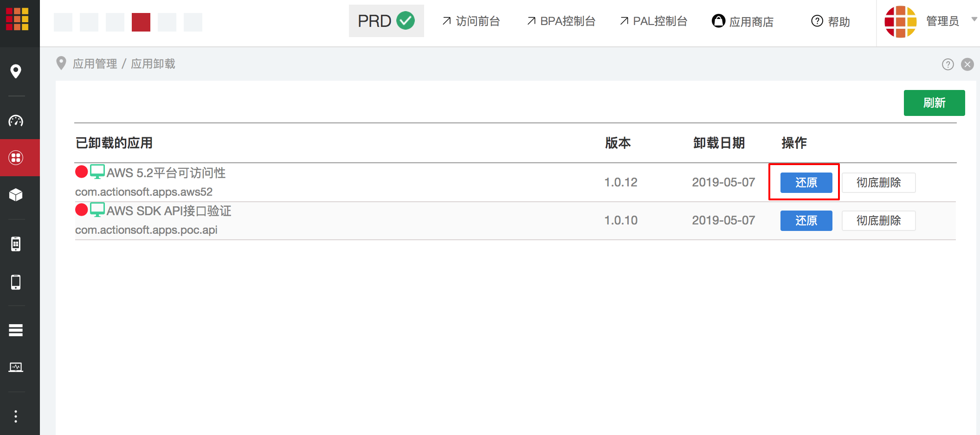Image resolution: width=980 pixels, height=435 pixels.
Task: Expand the 管理员 user dropdown arrow
Action: 974,19
